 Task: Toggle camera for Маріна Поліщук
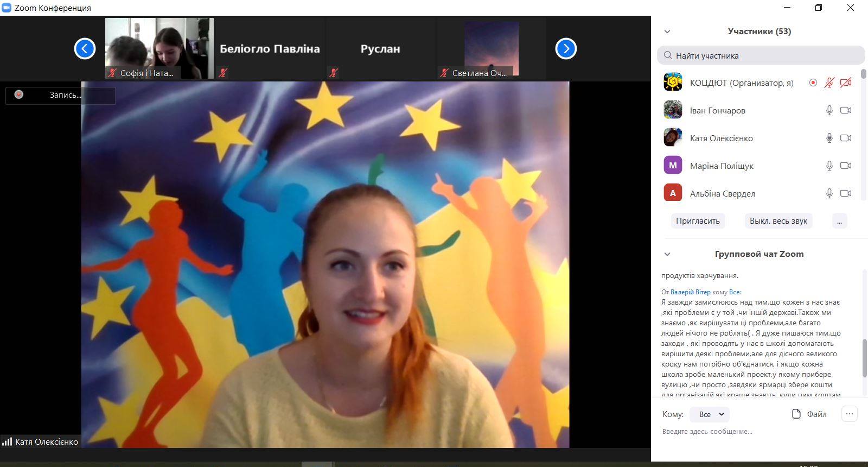point(845,166)
